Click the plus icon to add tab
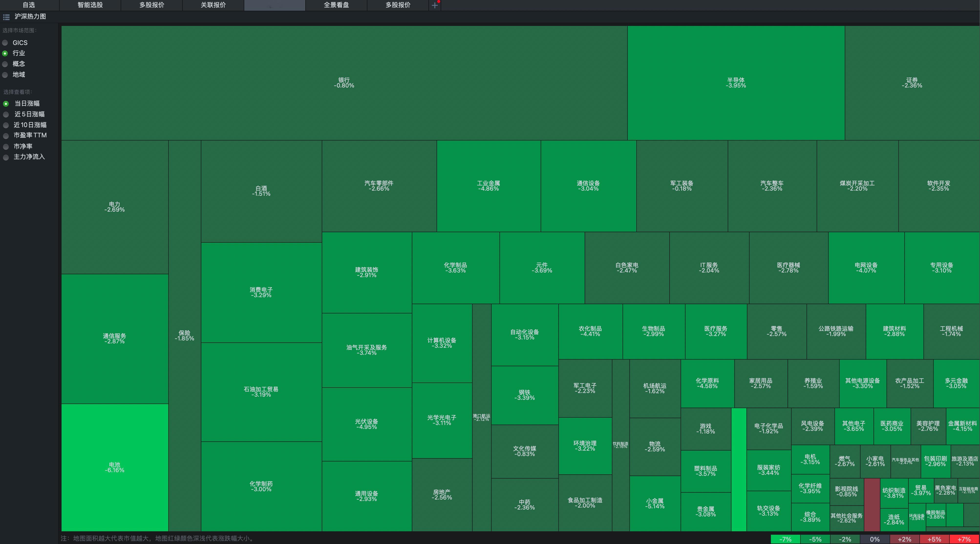The image size is (980, 544). [435, 5]
